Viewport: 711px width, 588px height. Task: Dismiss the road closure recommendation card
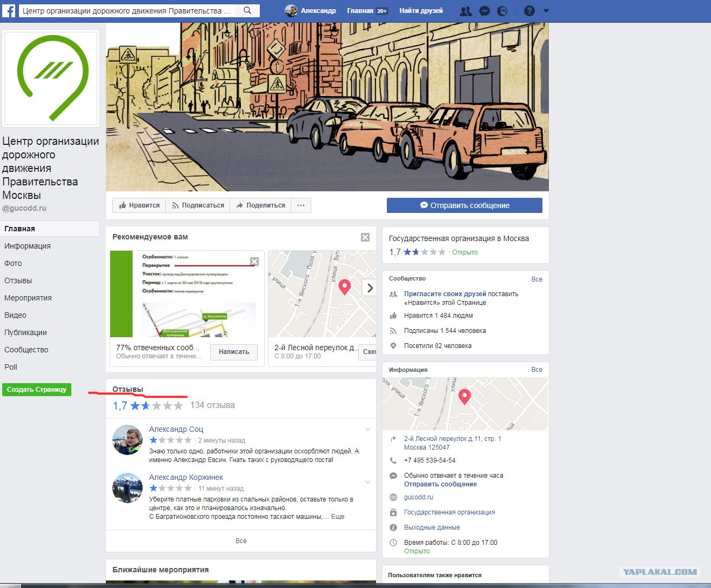(254, 262)
